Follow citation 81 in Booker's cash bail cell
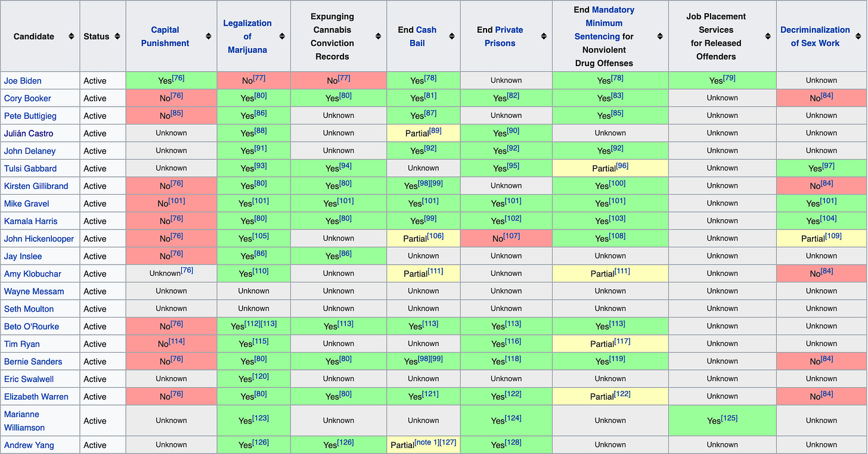 (432, 95)
